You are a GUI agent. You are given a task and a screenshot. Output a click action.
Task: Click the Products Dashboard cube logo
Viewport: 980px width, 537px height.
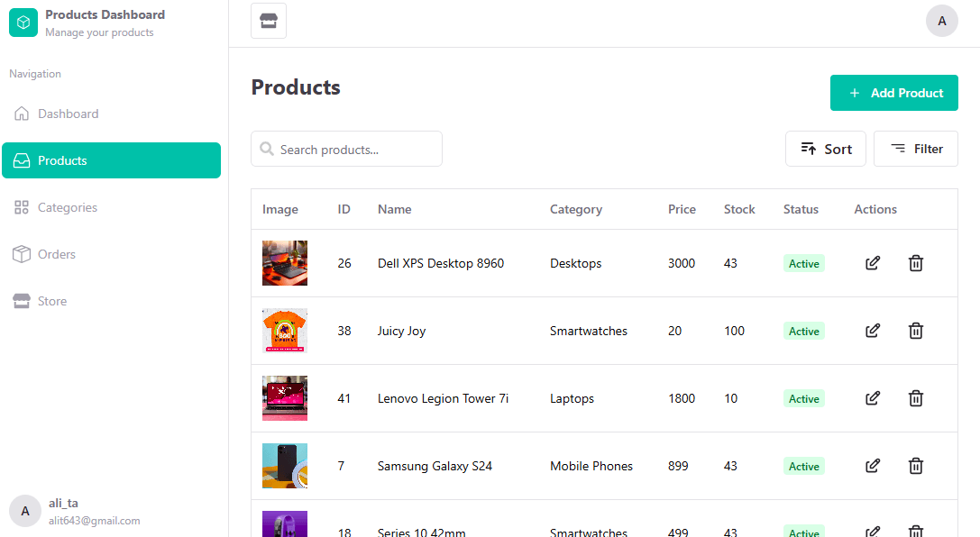[23, 23]
